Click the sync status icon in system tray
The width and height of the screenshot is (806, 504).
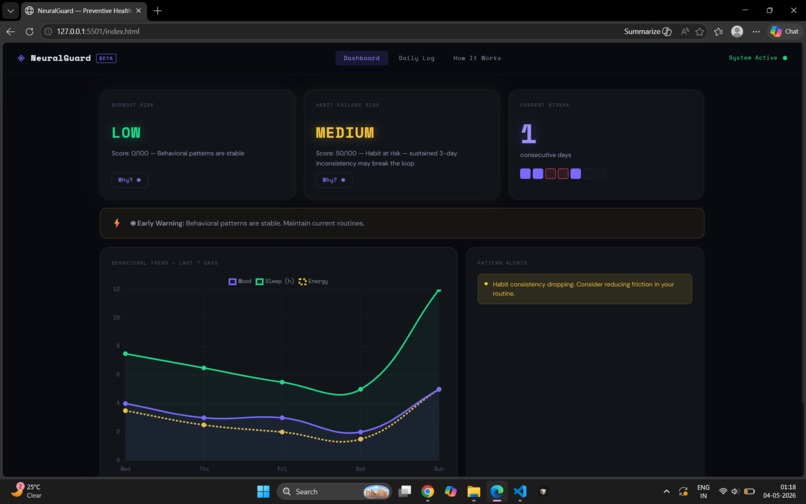coord(683,492)
